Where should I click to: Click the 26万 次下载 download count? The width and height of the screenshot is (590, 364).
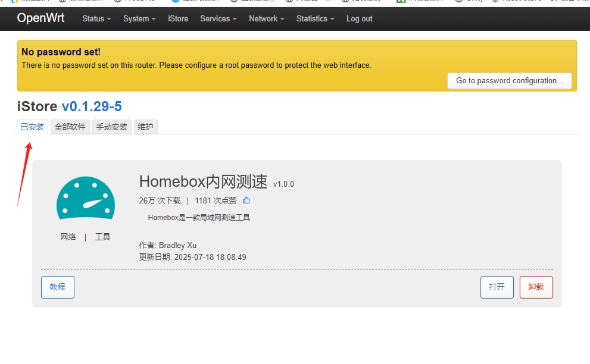[x=160, y=201]
